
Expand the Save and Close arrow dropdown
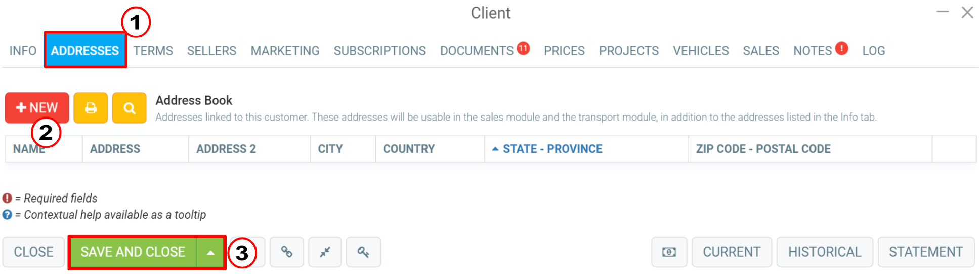[x=210, y=252]
